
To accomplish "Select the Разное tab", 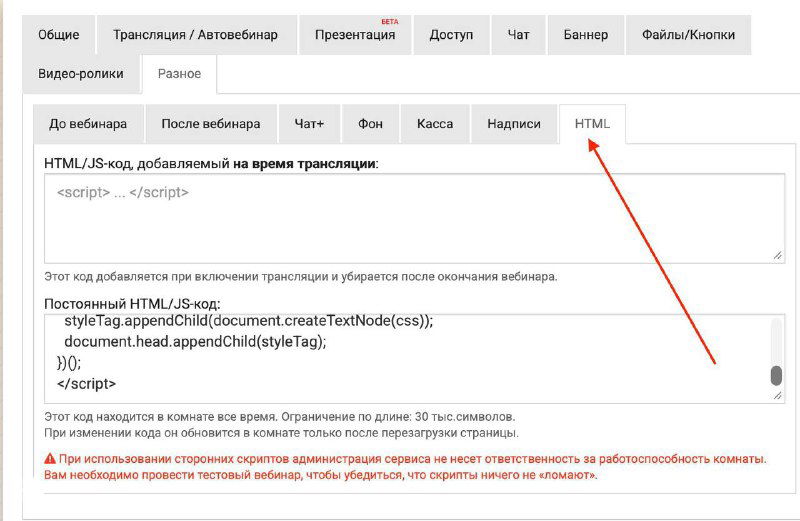I will click(179, 74).
